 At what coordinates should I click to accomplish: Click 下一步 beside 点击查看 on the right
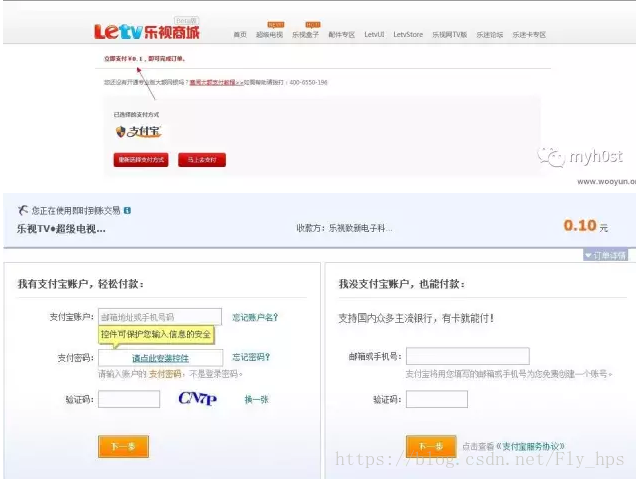pyautogui.click(x=431, y=447)
